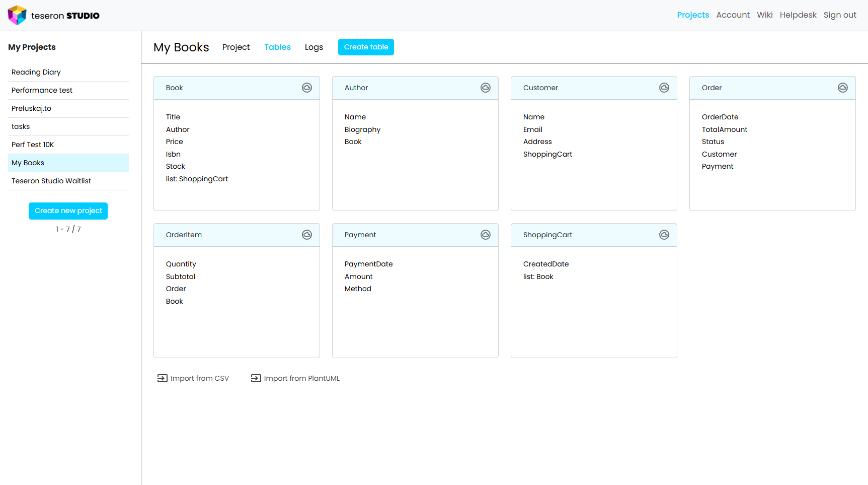Open the Payment table card icon

tap(486, 235)
